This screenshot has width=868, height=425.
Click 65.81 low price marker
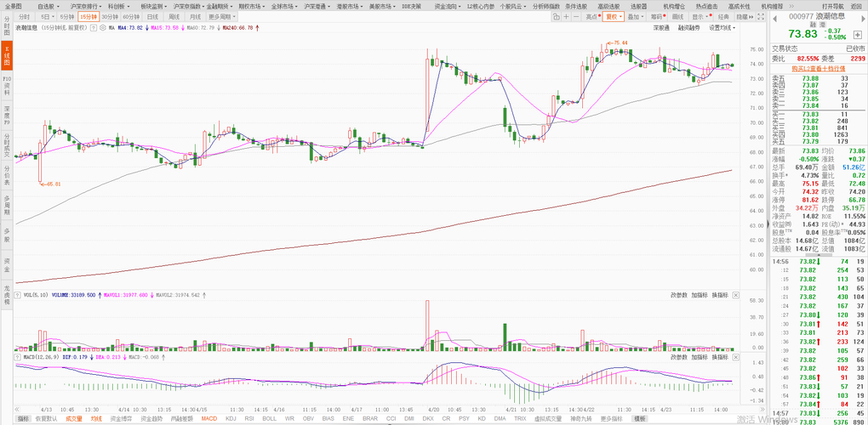click(53, 184)
